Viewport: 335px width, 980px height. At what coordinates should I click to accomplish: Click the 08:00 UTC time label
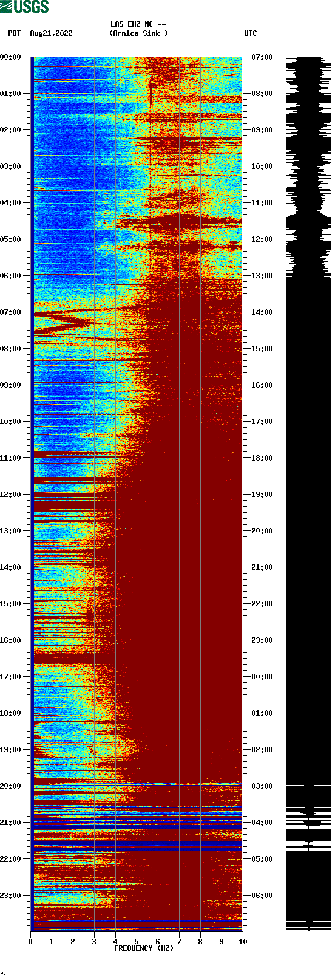262,94
